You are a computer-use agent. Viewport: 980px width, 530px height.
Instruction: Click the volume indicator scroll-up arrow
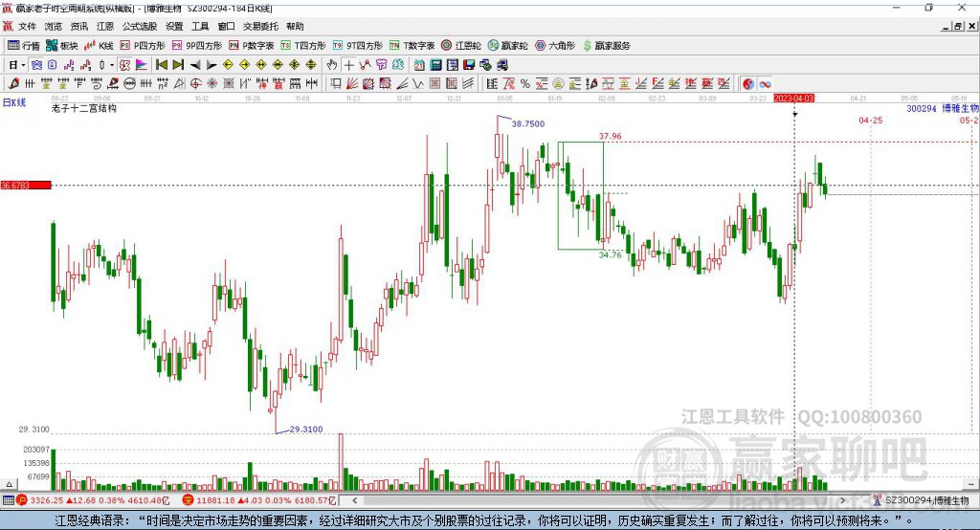tap(9, 484)
